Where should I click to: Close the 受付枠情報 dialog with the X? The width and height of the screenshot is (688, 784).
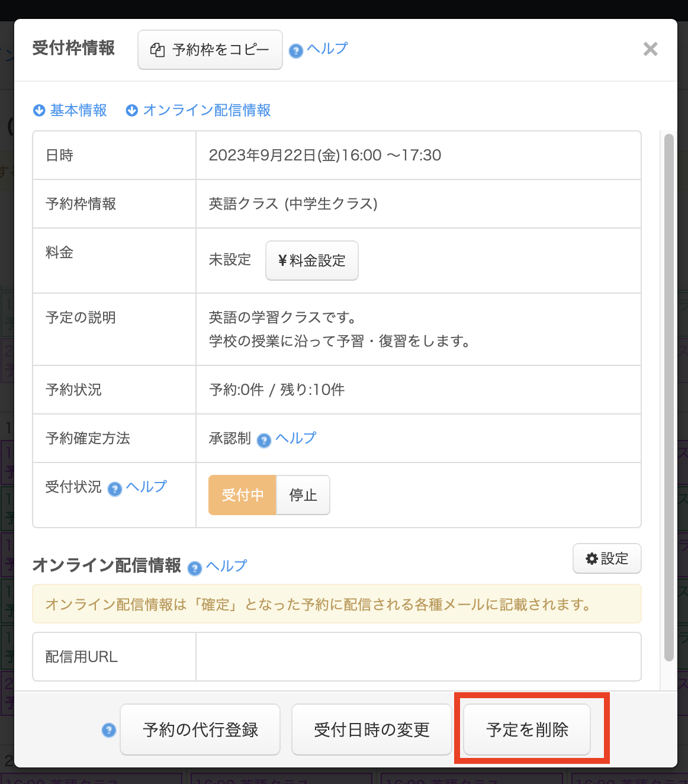click(x=650, y=49)
